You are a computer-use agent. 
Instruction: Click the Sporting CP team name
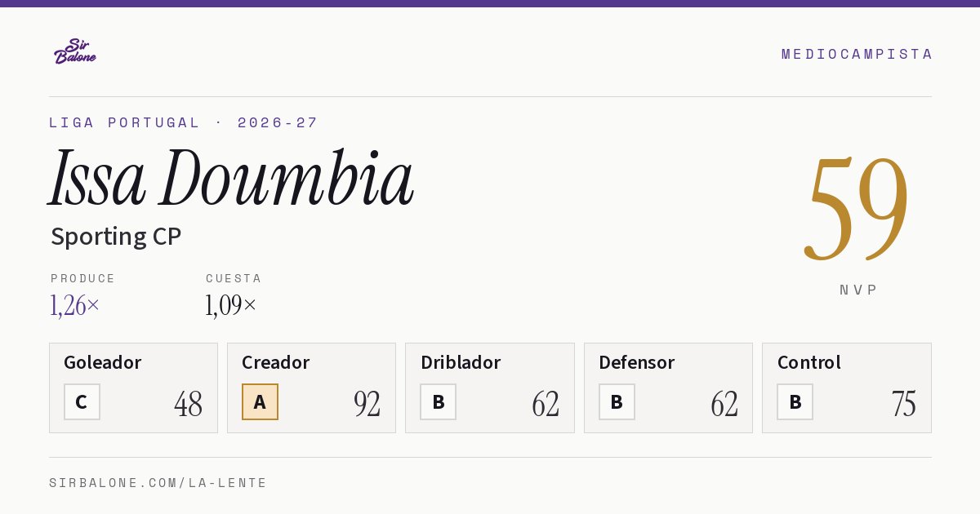(x=116, y=237)
